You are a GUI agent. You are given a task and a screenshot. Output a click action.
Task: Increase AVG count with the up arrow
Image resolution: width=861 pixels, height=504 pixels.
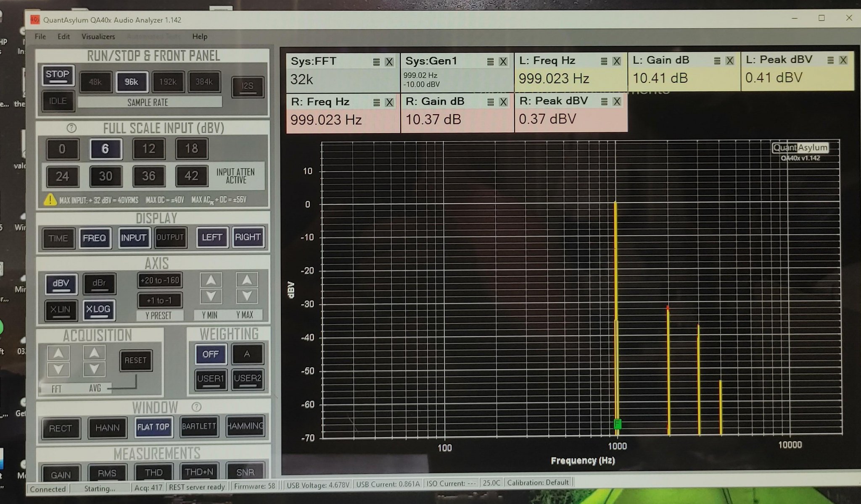coord(94,353)
